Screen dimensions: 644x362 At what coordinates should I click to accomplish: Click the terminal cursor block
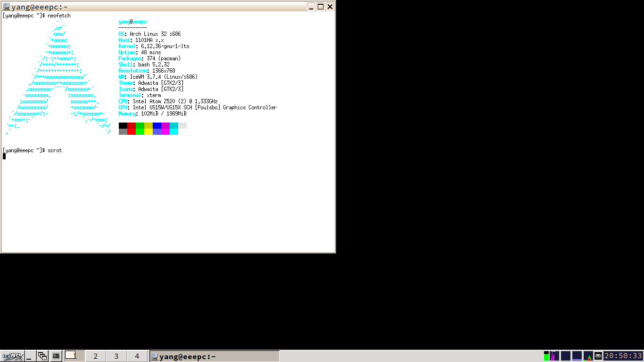click(x=4, y=156)
